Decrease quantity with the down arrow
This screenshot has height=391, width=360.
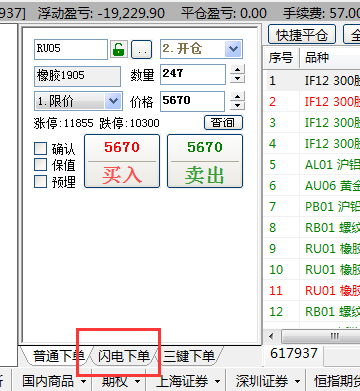(237, 78)
